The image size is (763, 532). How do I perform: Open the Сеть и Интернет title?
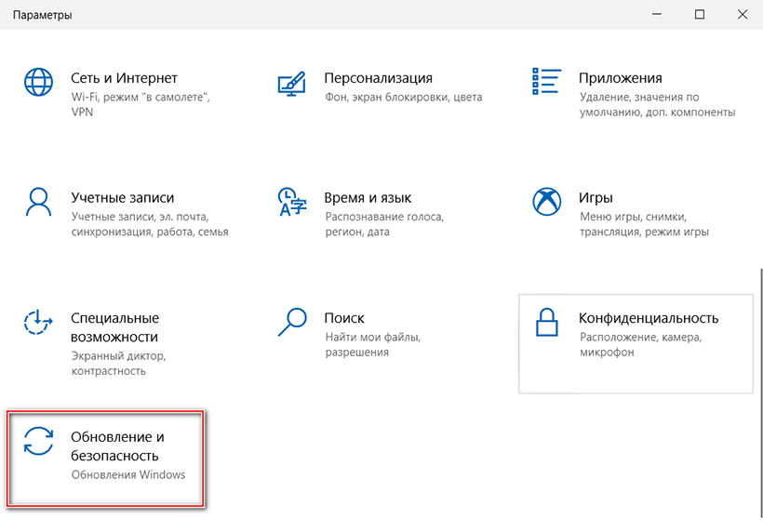(x=124, y=78)
